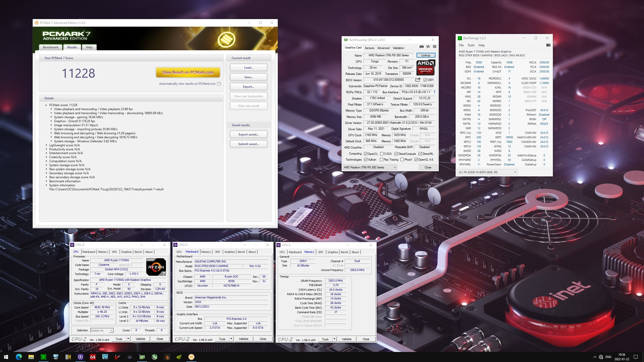Image resolution: width=644 pixels, height=362 pixels.
Task: Click the '18.0 clocks' CAS# Latency value
Action: coord(336,290)
